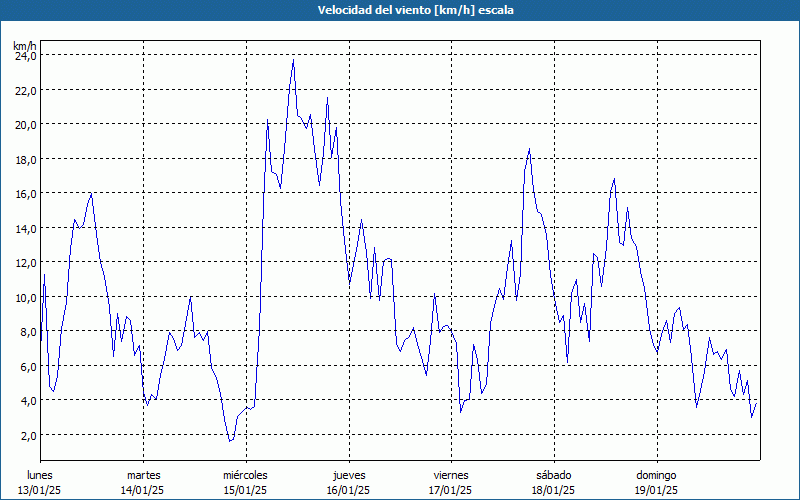Click the 'jueves' day label

point(349,475)
